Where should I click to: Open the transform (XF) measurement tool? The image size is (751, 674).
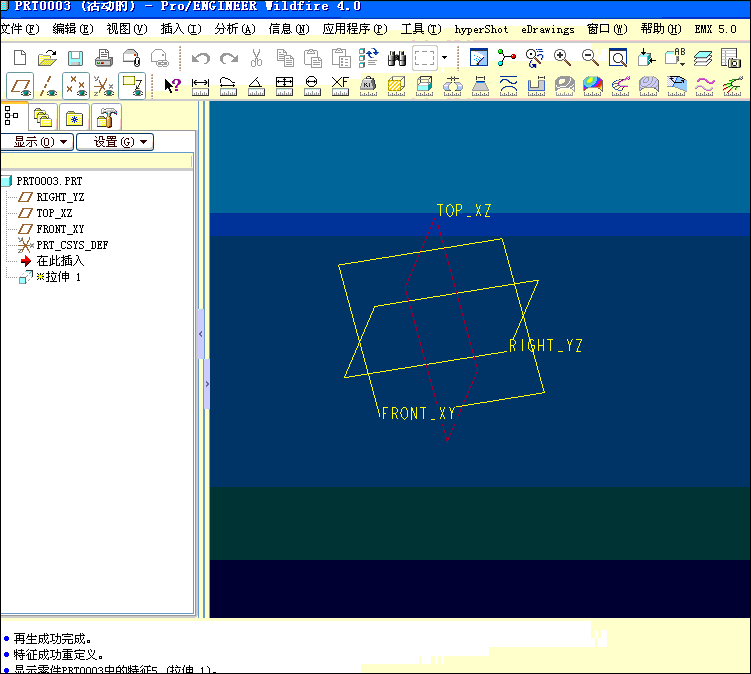point(340,86)
